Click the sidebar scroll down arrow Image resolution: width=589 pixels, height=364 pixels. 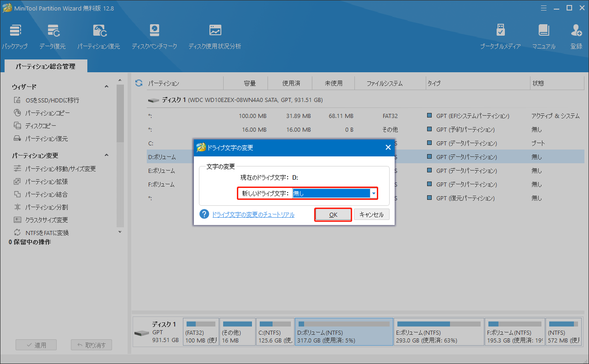[x=120, y=232]
